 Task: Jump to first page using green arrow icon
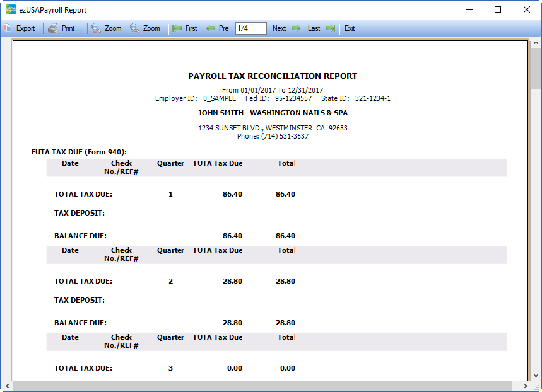tap(177, 28)
